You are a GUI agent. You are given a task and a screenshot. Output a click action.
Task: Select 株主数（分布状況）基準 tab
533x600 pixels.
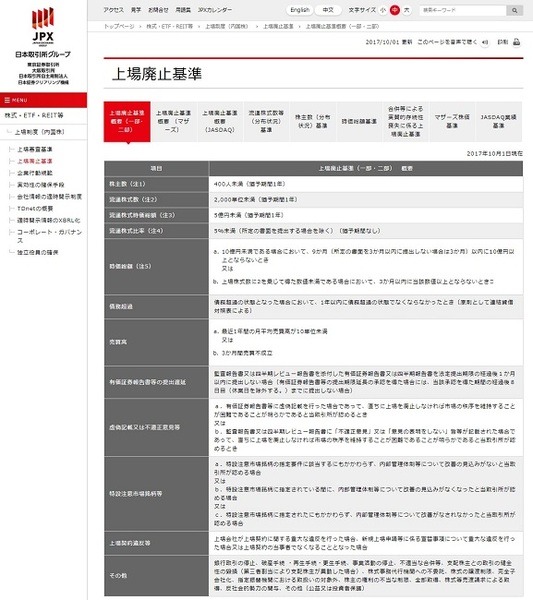[312, 121]
